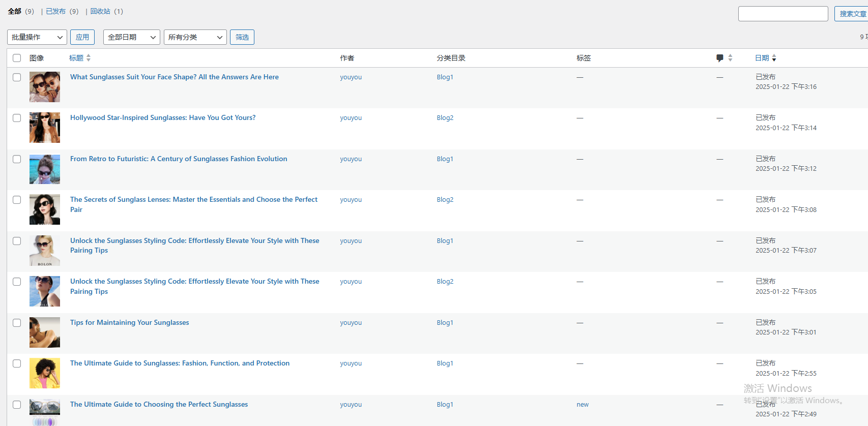Select checkbox for Tips for Maintaining Sunglasses
Image resolution: width=868 pixels, height=426 pixels.
17,323
